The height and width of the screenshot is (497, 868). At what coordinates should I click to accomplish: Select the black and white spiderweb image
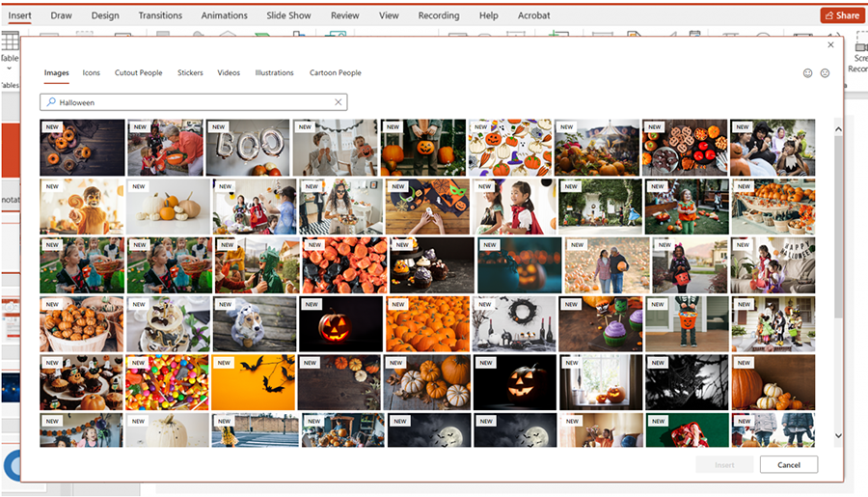tap(687, 382)
